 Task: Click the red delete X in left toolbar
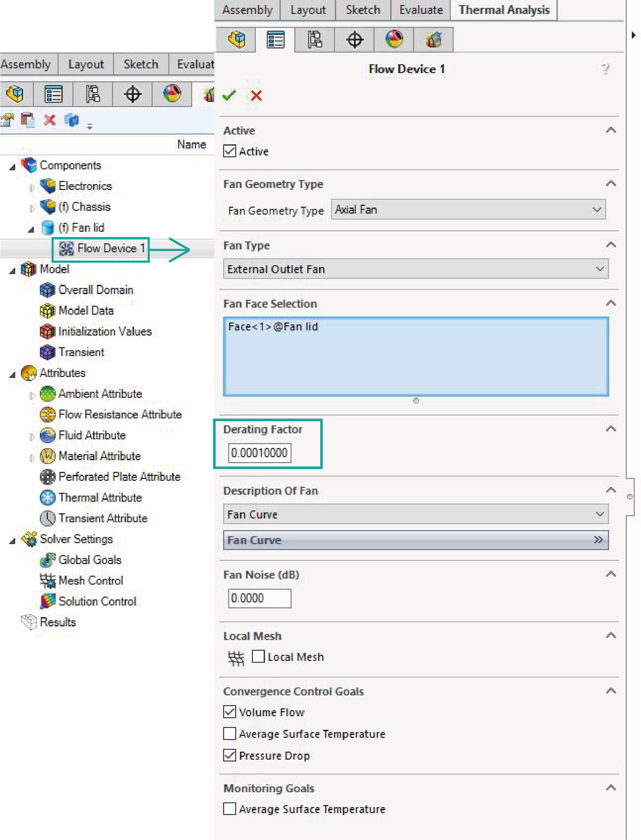tap(49, 120)
